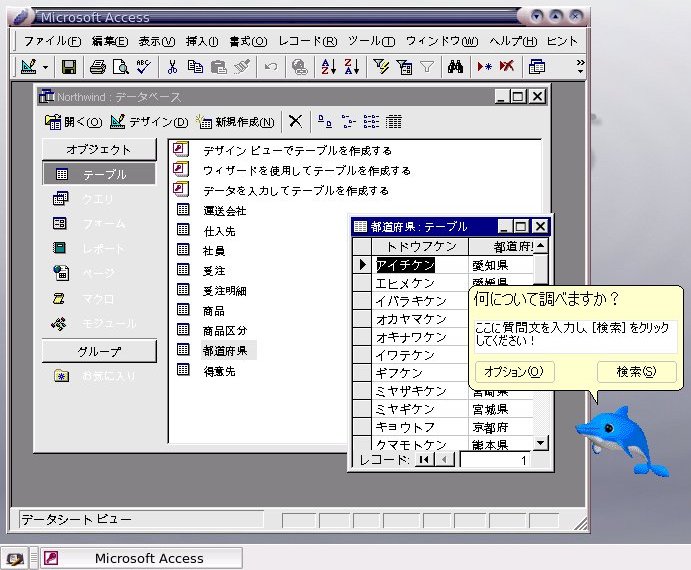Click the datasheet scrollbar down arrow
691x570 pixels.
[x=541, y=443]
